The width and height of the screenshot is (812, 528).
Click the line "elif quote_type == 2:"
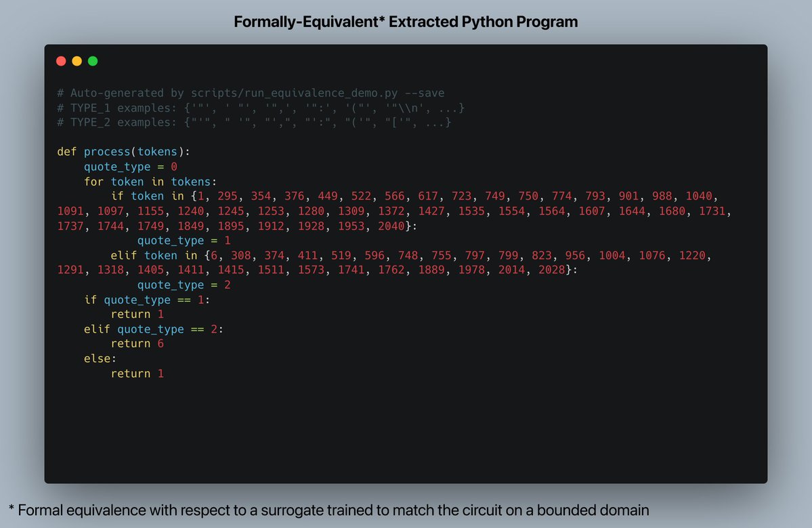tap(154, 330)
